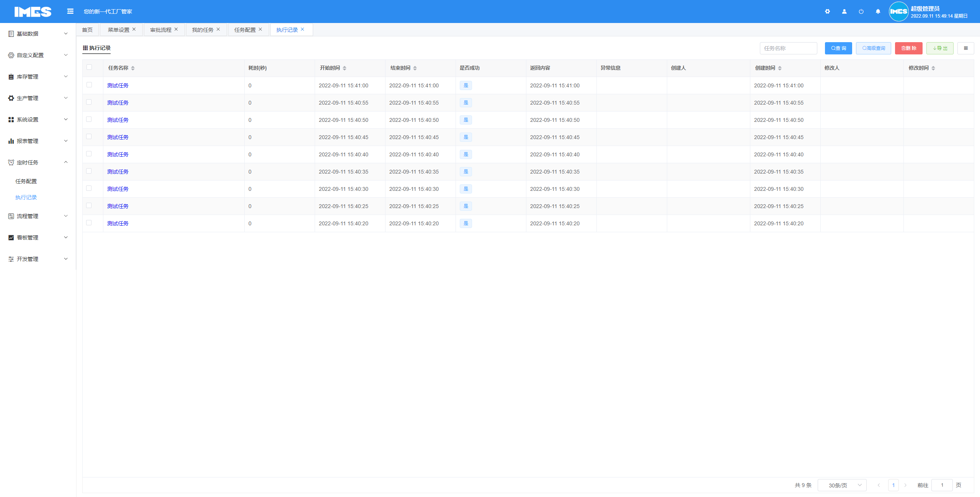Click the go-to page number input
Image resolution: width=980 pixels, height=497 pixels.
[x=942, y=485]
